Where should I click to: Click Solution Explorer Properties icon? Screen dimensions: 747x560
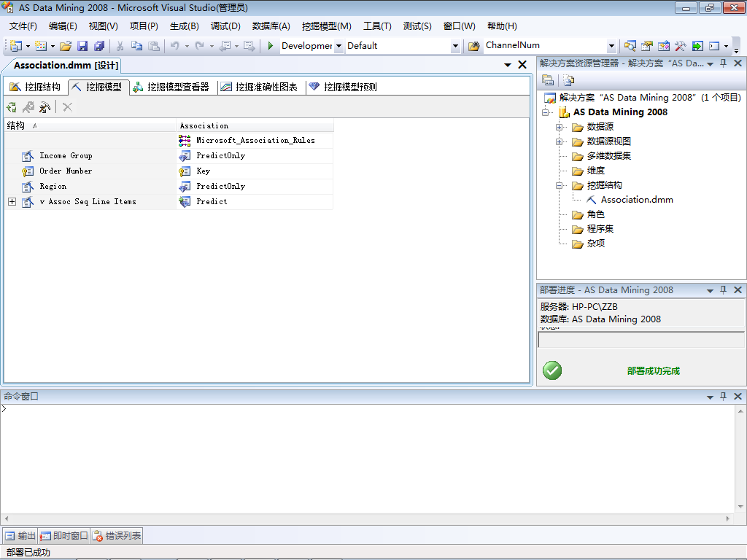click(548, 80)
